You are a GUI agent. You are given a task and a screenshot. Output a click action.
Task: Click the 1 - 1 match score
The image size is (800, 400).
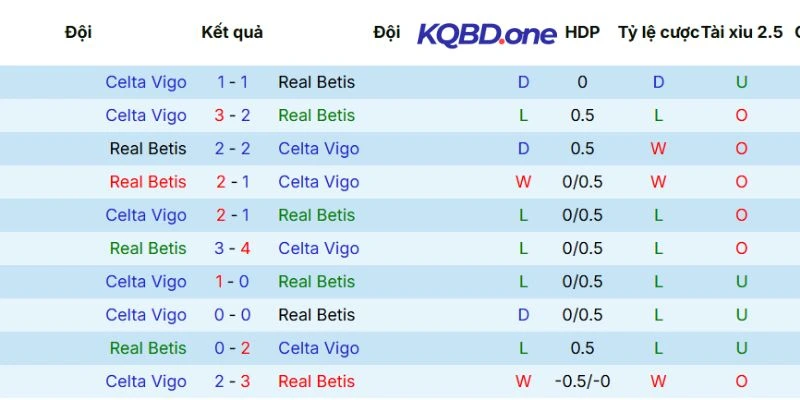pyautogui.click(x=232, y=82)
